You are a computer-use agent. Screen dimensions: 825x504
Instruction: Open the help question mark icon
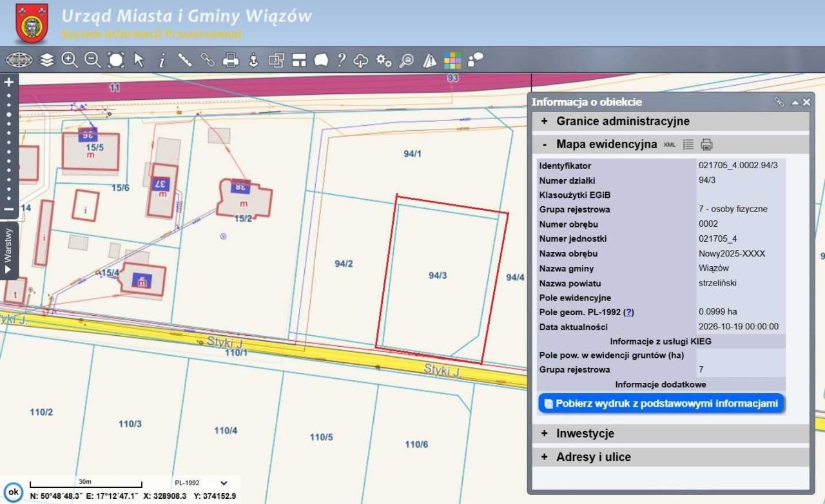[x=342, y=60]
